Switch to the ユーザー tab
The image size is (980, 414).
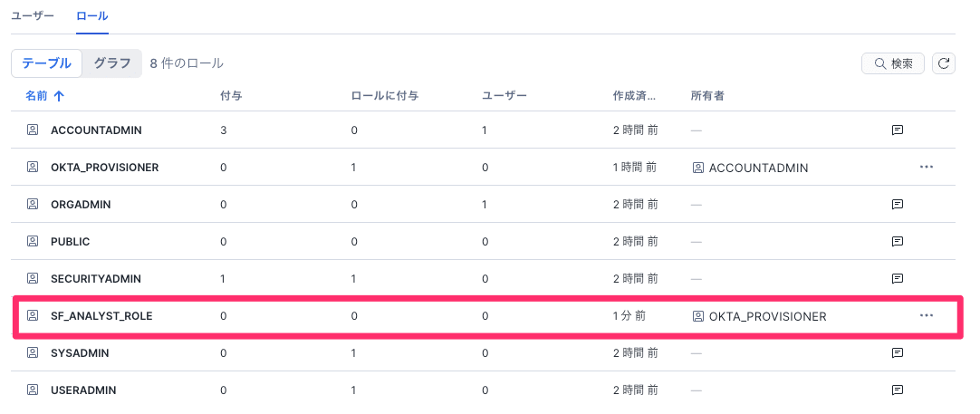pos(33,16)
